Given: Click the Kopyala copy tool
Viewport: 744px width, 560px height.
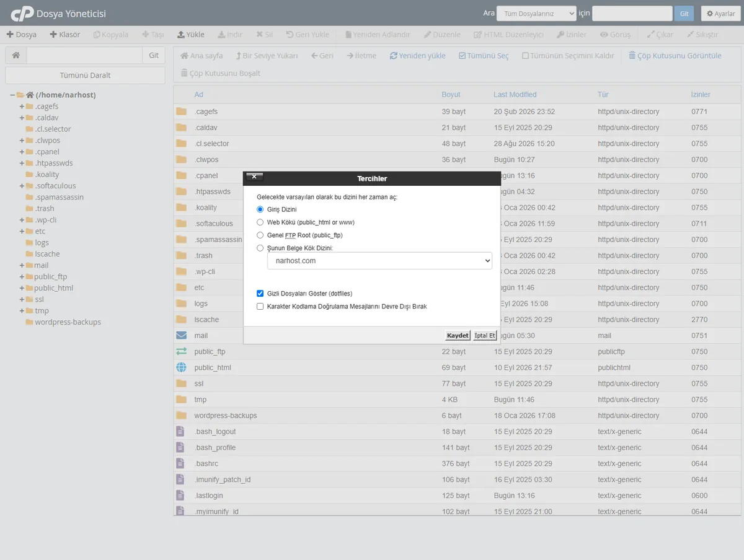Looking at the screenshot, I should click(111, 35).
